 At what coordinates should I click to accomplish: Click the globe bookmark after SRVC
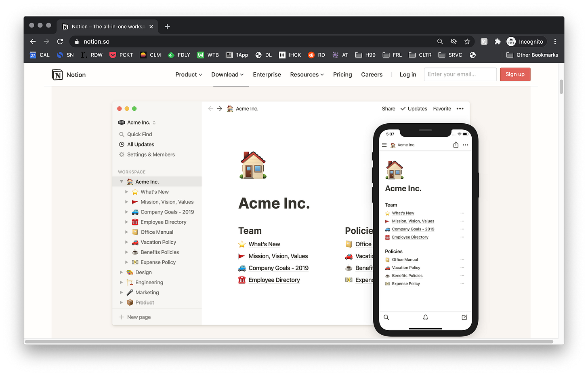472,55
